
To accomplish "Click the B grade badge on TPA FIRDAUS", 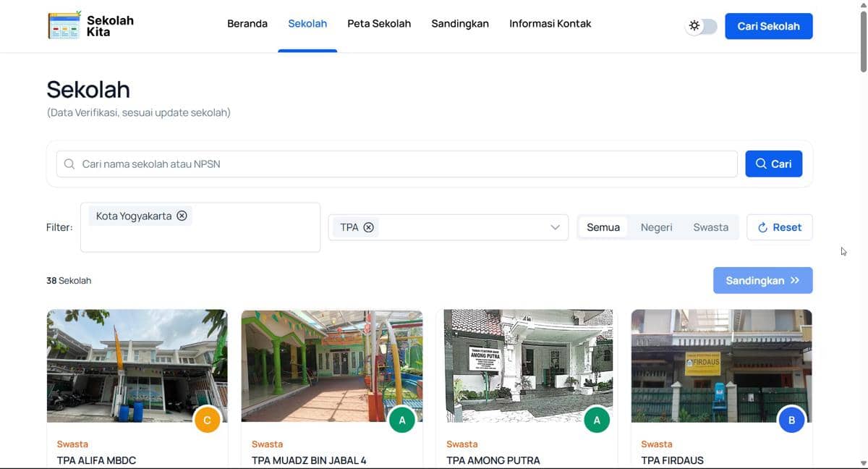I will [x=792, y=419].
